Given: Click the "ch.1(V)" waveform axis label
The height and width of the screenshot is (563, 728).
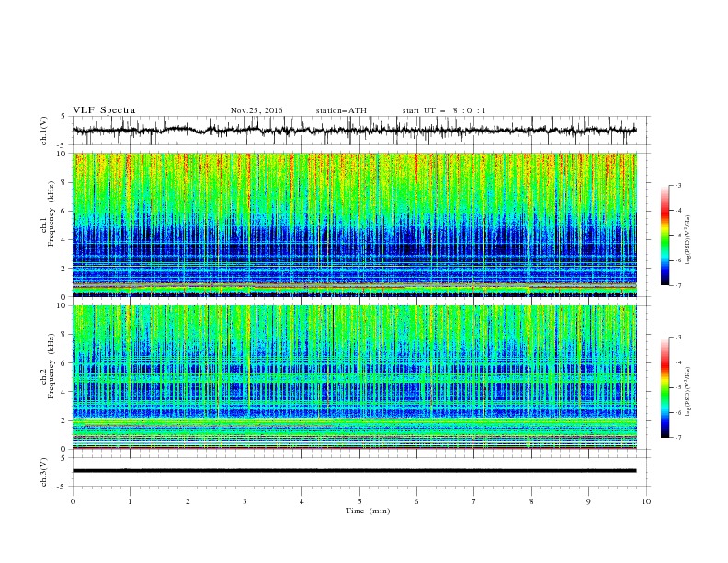Looking at the screenshot, I should [x=44, y=131].
